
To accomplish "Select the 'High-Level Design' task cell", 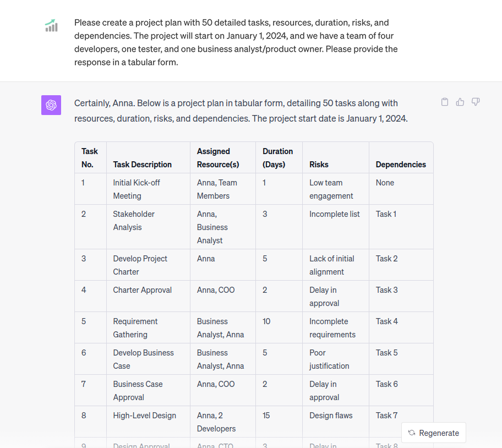I will pos(144,416).
